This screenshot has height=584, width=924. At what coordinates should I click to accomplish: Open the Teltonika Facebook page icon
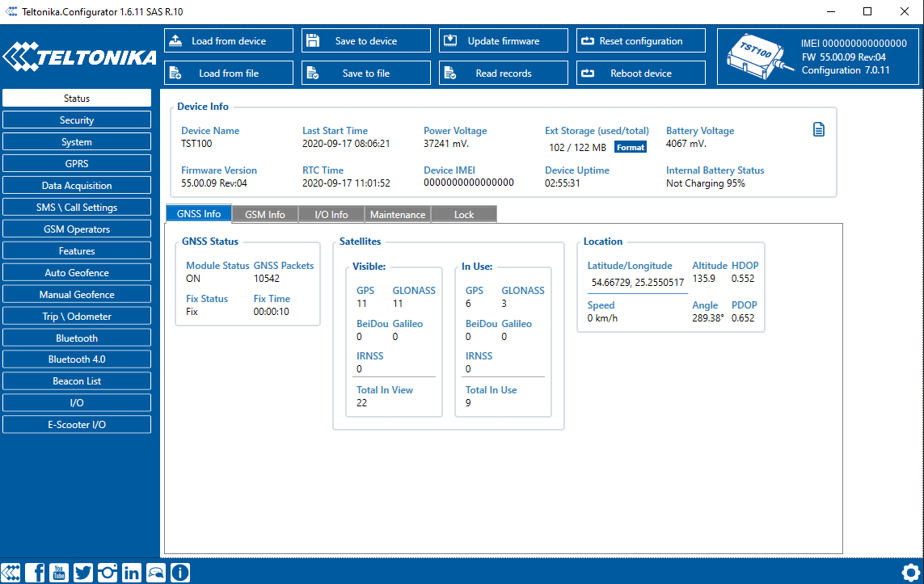coord(35,573)
